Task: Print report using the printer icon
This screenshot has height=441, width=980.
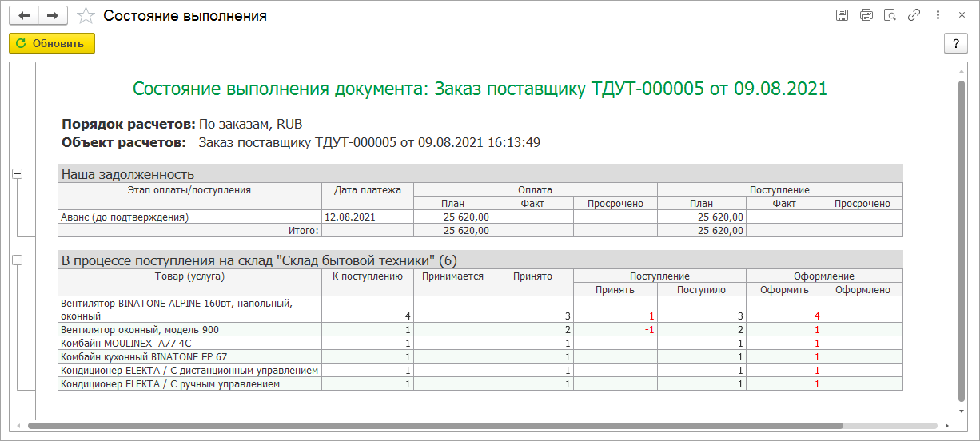Action: coord(866,15)
